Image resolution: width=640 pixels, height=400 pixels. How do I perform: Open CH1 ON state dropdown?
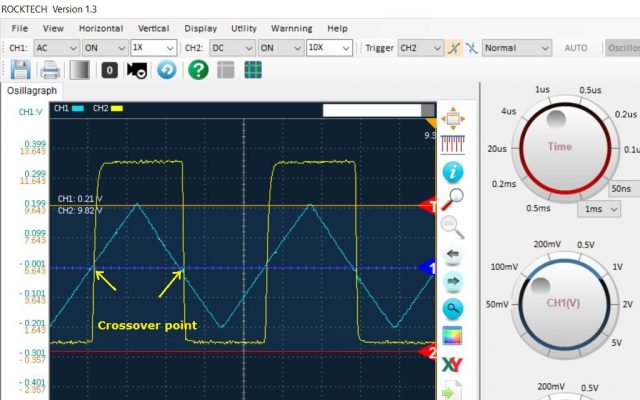pyautogui.click(x=105, y=48)
